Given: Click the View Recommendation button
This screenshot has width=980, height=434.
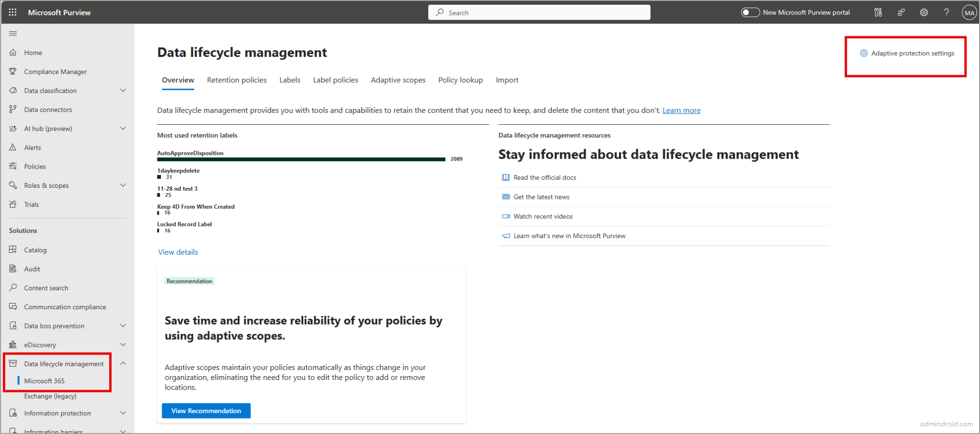Looking at the screenshot, I should coord(206,411).
